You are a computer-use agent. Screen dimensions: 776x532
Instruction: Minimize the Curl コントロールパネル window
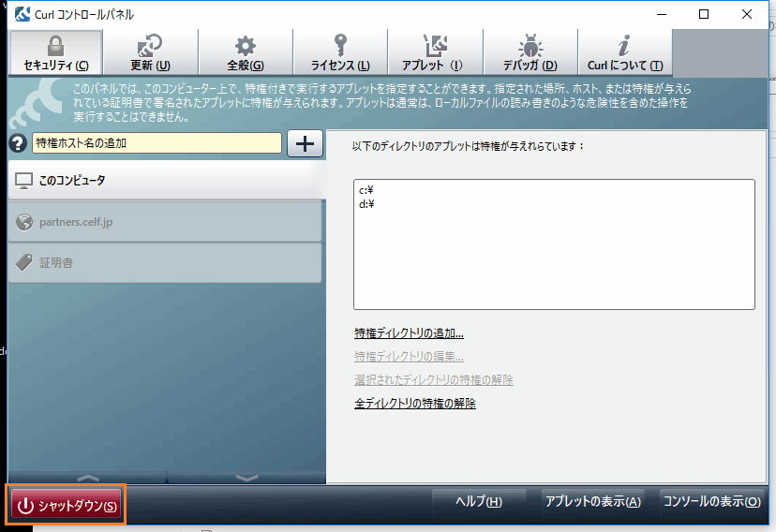pos(662,14)
